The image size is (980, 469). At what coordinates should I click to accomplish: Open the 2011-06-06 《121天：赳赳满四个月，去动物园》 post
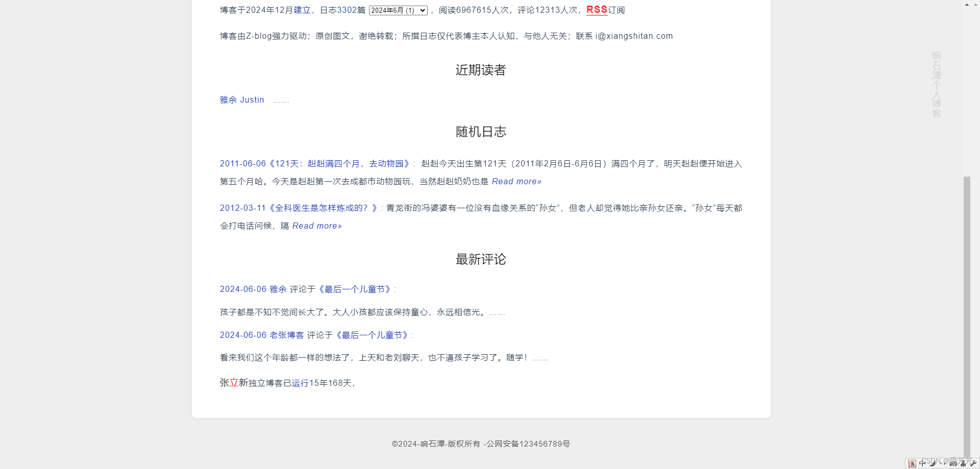(x=315, y=164)
